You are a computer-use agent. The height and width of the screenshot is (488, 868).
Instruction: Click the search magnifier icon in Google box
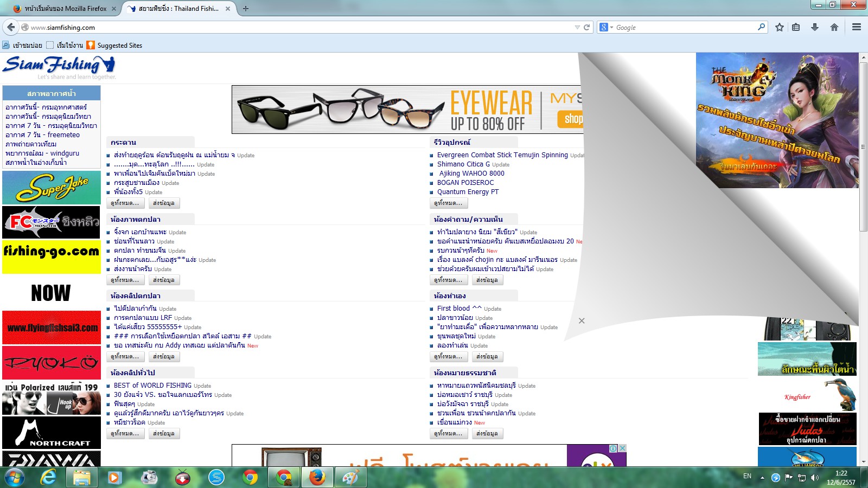(761, 27)
